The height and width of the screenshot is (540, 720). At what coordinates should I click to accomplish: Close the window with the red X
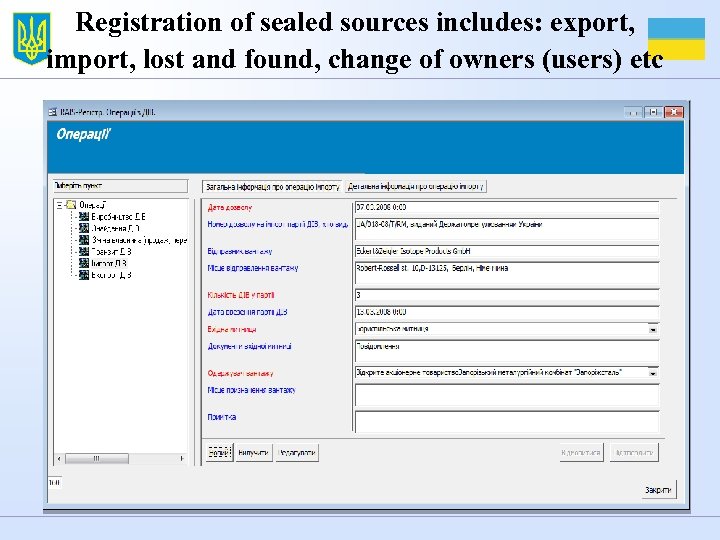(x=674, y=112)
